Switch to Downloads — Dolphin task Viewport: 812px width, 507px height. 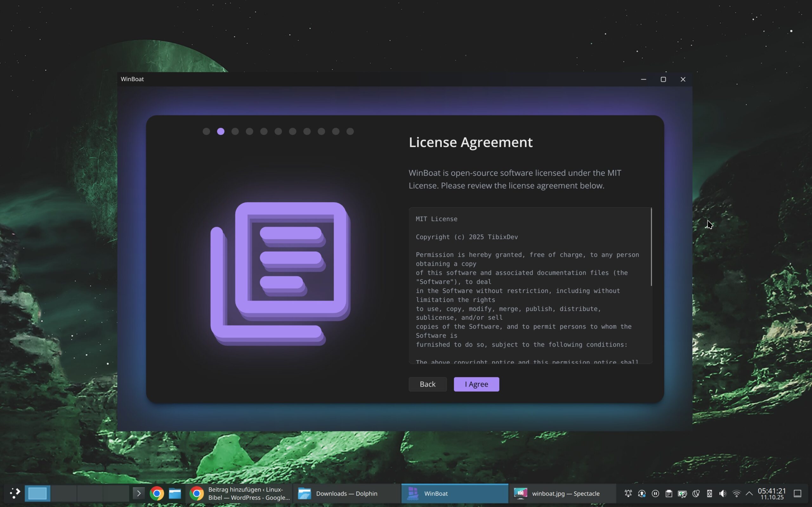click(x=346, y=493)
